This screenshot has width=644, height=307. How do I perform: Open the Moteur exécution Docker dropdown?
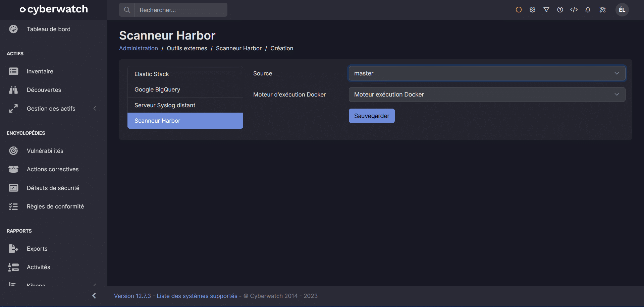(x=487, y=95)
